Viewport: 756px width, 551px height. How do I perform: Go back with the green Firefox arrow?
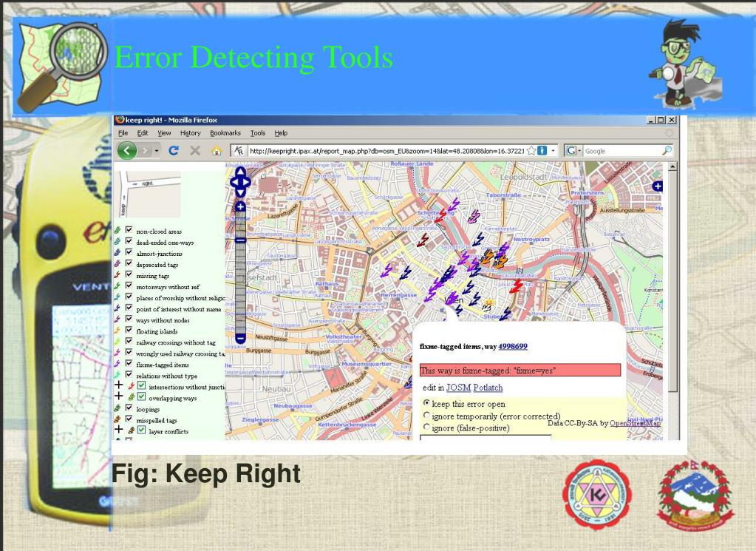(x=127, y=151)
